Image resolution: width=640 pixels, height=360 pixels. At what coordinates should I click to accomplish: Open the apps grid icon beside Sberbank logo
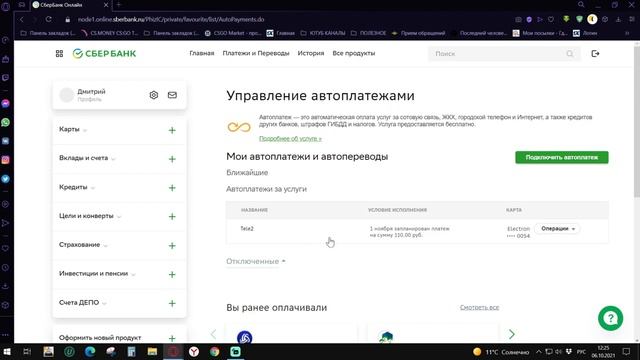pyautogui.click(x=59, y=53)
